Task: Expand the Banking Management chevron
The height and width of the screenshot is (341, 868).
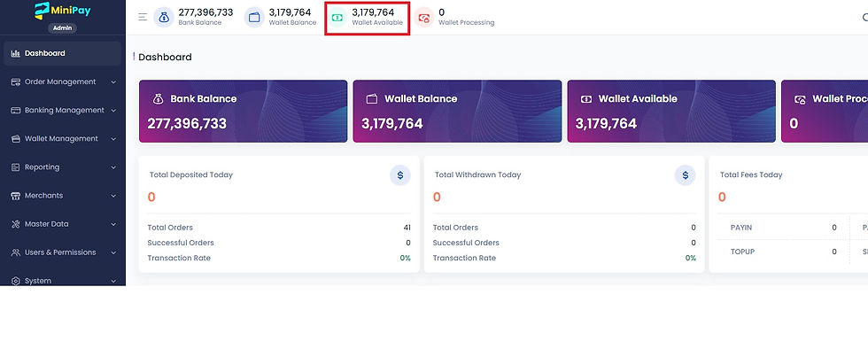Action: [x=113, y=110]
